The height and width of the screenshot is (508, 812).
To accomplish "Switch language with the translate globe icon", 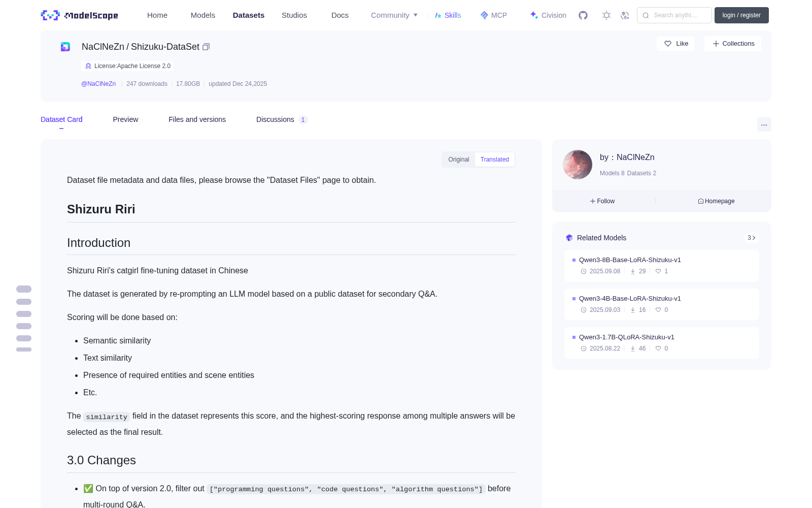I will click(625, 15).
